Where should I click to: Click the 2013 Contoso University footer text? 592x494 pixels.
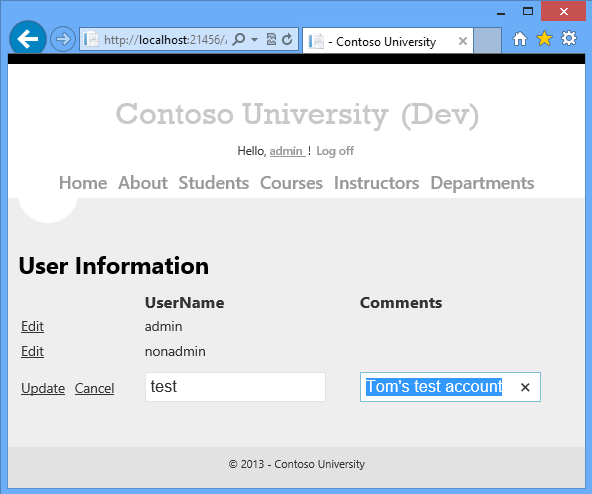coord(297,464)
